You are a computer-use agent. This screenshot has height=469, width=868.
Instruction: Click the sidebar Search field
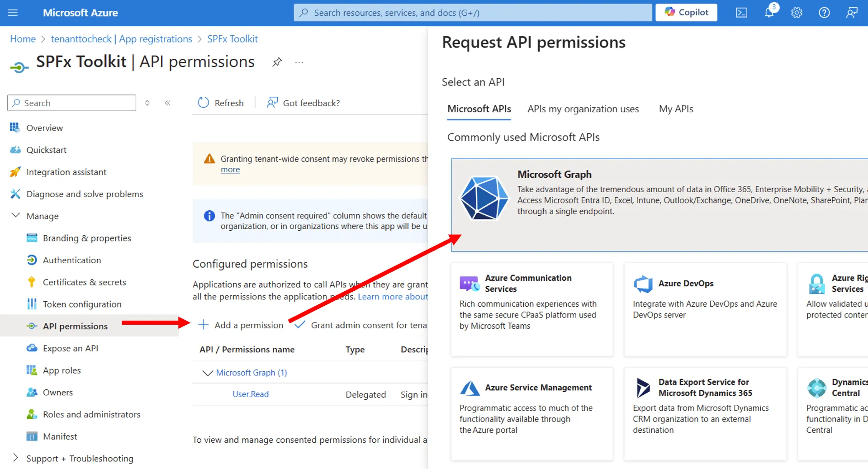tap(71, 103)
